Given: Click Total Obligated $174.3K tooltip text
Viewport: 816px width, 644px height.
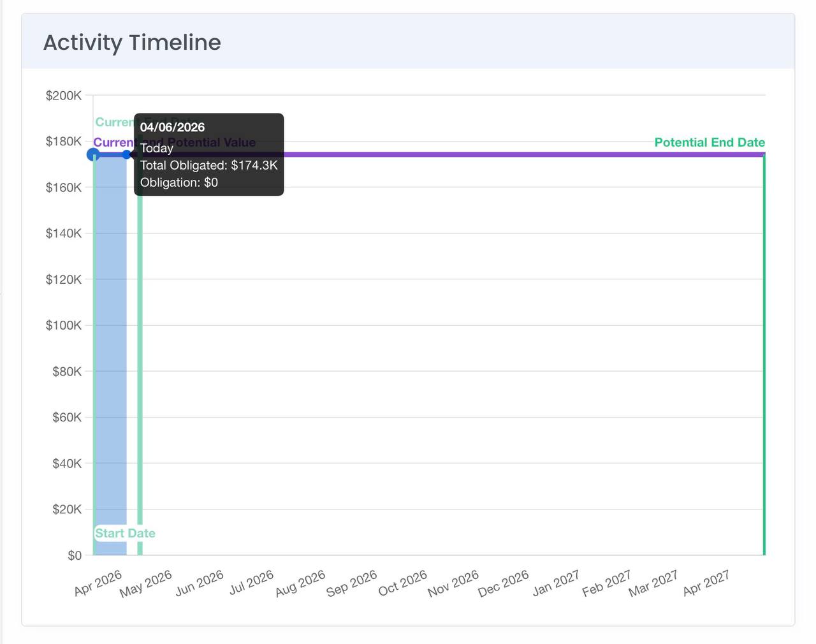Looking at the screenshot, I should tap(208, 165).
